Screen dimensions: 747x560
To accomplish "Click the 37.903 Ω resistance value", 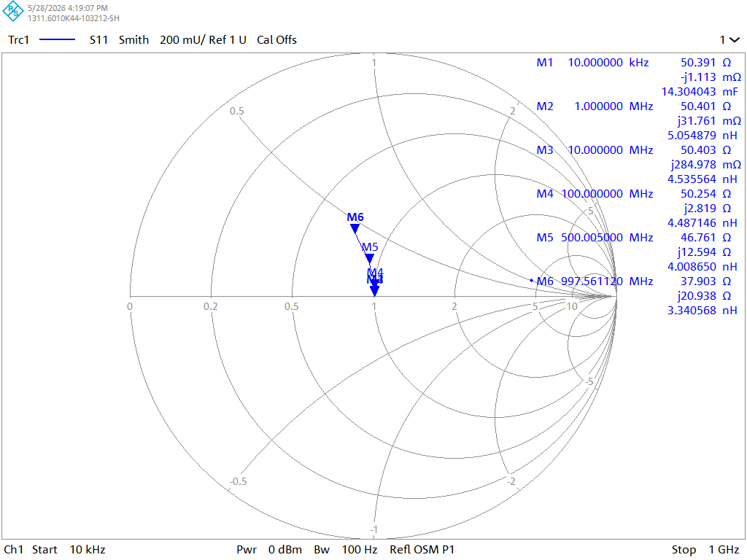I will click(705, 281).
